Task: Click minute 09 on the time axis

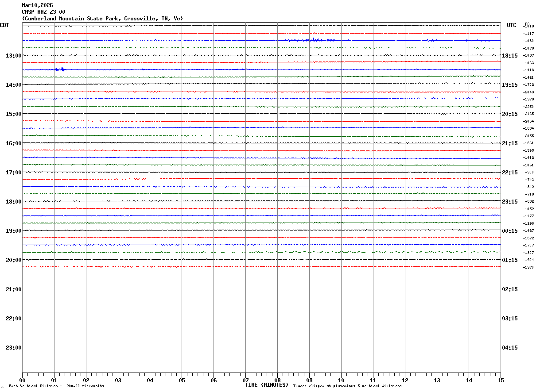Action: click(309, 380)
